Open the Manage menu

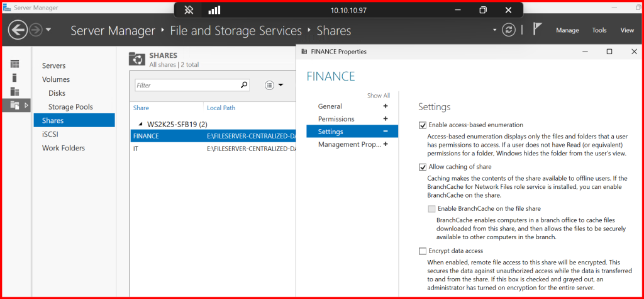[567, 30]
